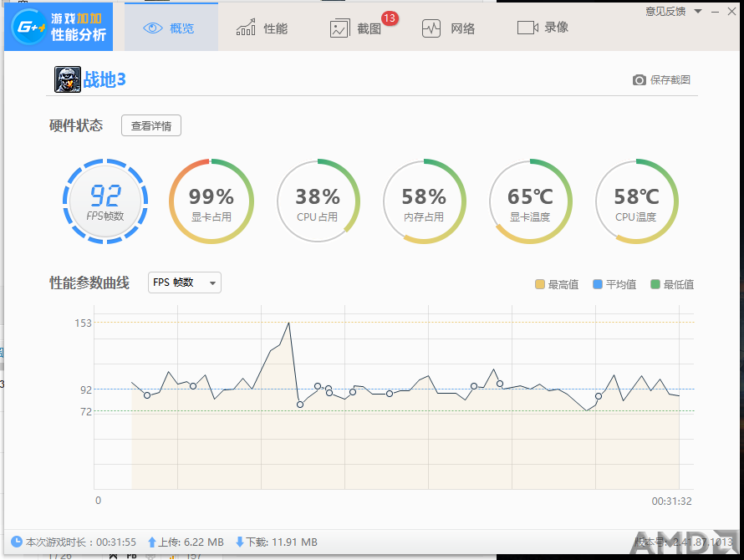Click the 92 average y-axis label
Viewport: 744px width, 560px height.
(86, 390)
